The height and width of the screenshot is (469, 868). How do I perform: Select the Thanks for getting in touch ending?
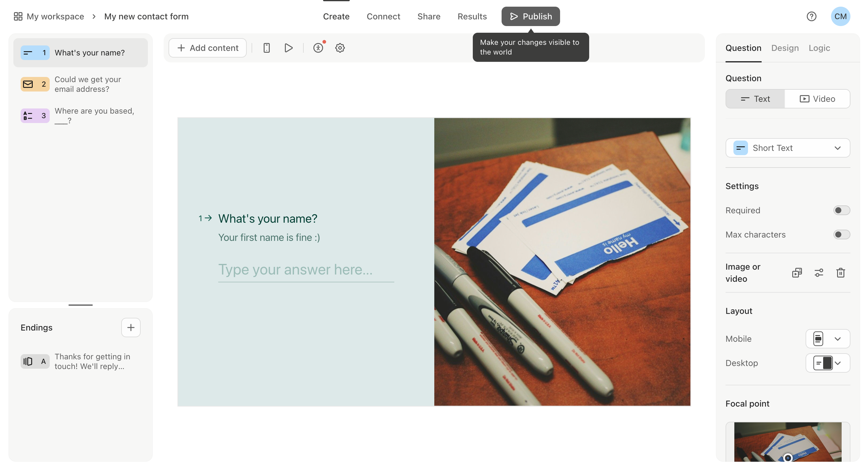tap(81, 361)
